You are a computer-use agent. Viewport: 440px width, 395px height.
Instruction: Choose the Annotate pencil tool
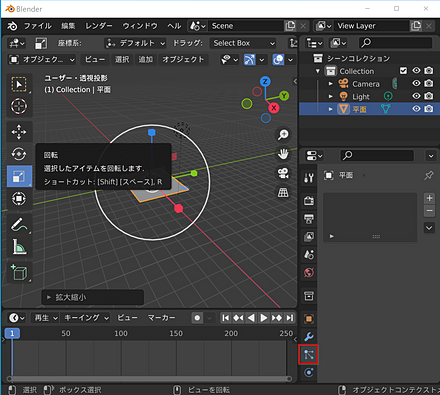coord(19,224)
